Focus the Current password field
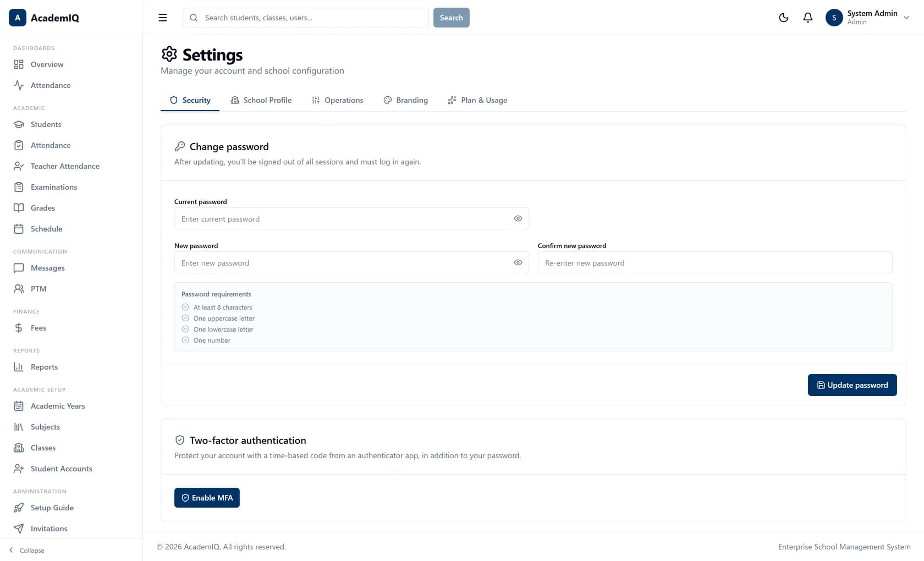 pos(351,218)
